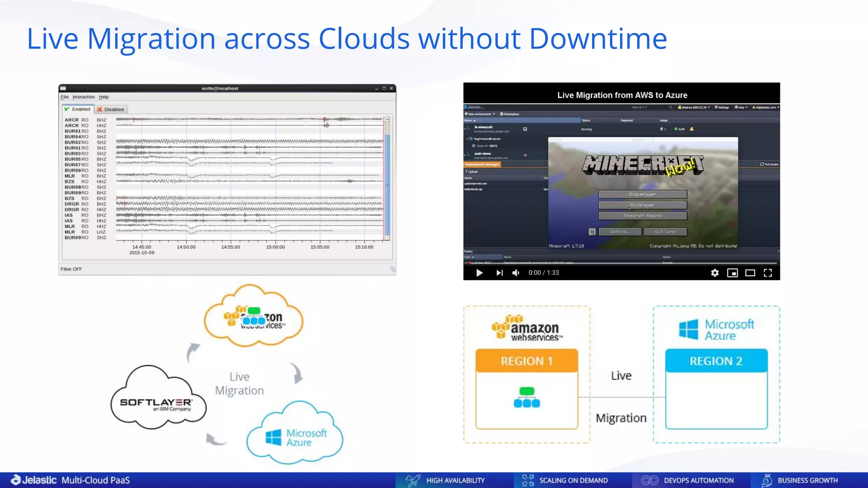Screen dimensions: 868x488
Task: Click Minecraft Realms button
Action: pyautogui.click(x=643, y=216)
